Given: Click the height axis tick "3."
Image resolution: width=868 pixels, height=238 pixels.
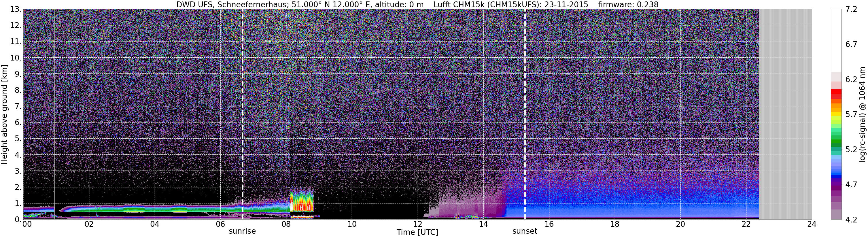Looking at the screenshot, I should pyautogui.click(x=18, y=171).
